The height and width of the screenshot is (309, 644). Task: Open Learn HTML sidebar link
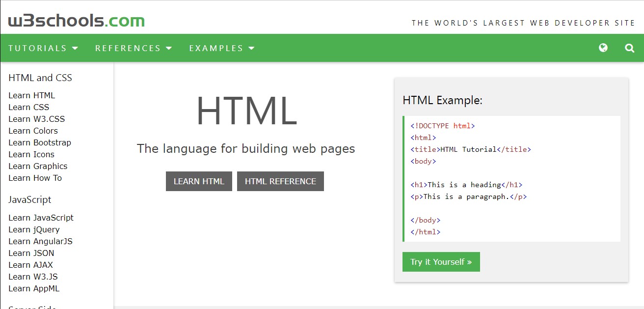click(x=32, y=95)
